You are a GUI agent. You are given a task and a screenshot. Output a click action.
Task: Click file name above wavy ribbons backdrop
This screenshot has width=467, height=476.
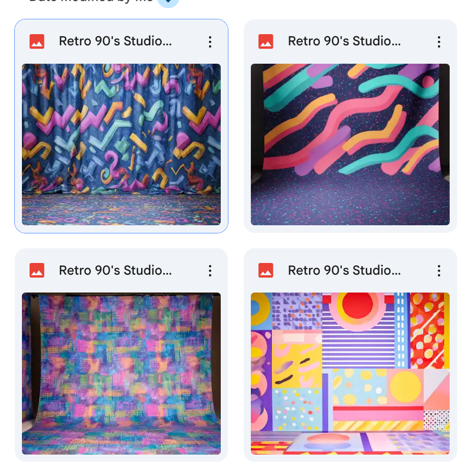tap(344, 42)
